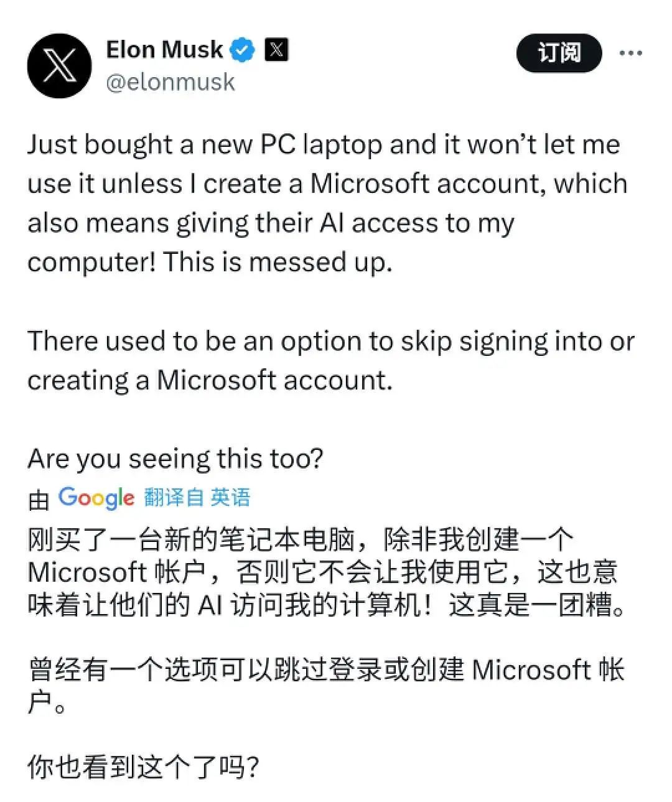The height and width of the screenshot is (802, 672).
Task: Open the three-dots dropdown for tweet actions
Action: point(631,53)
